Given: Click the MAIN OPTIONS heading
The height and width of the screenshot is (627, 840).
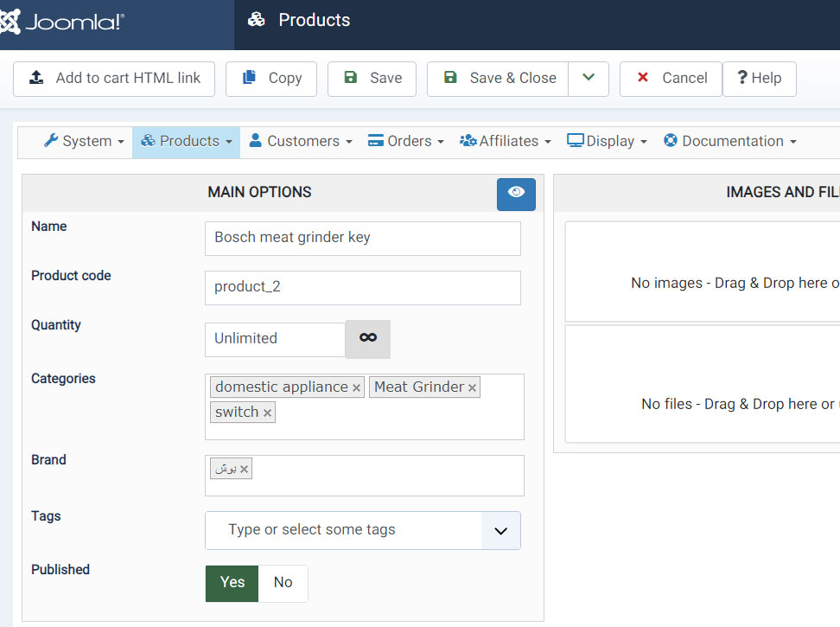Looking at the screenshot, I should [259, 192].
